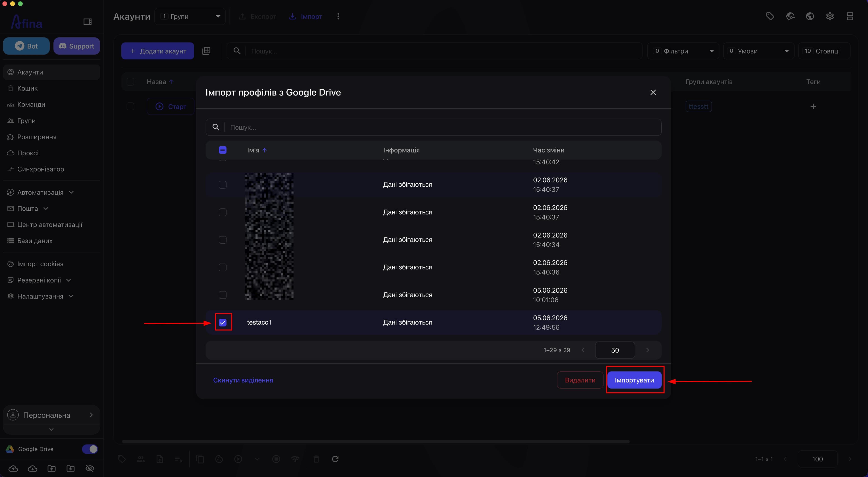Open the Умови dropdown
The height and width of the screenshot is (477, 868).
pyautogui.click(x=759, y=51)
